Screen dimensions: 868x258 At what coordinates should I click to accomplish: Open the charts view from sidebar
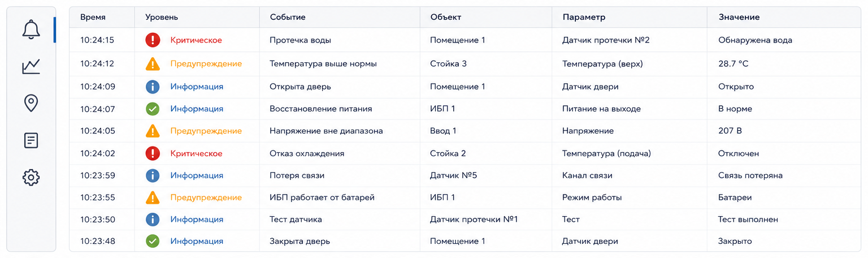(31, 67)
